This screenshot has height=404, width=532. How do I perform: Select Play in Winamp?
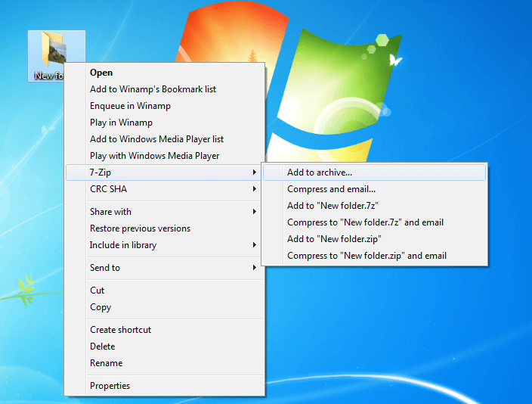(121, 123)
